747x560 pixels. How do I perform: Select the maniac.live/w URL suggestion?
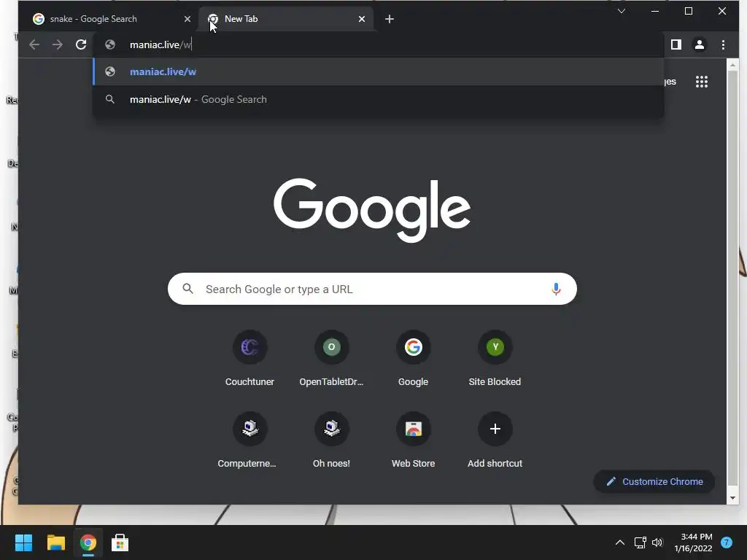click(379, 72)
